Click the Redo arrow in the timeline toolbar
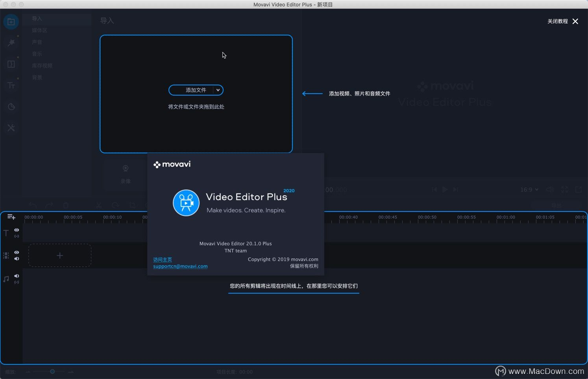The width and height of the screenshot is (588, 379). 49,205
